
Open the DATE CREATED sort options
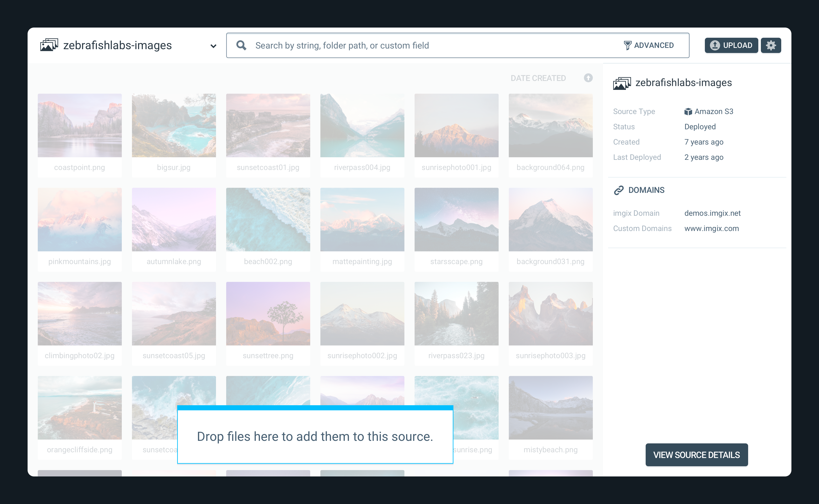point(538,78)
